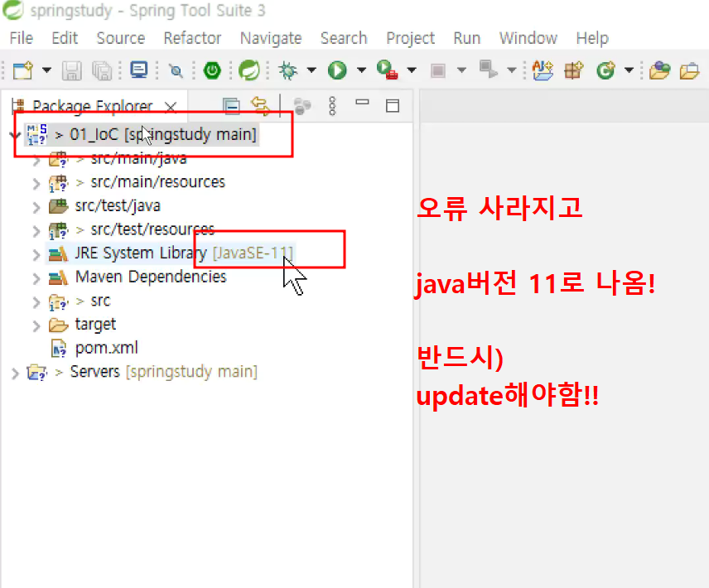Click the Skip All Breakpoints icon
The height and width of the screenshot is (588, 709).
click(x=176, y=70)
